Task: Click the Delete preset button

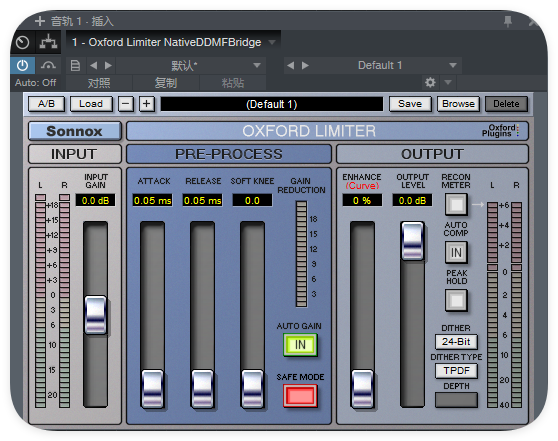Action: pos(506,104)
